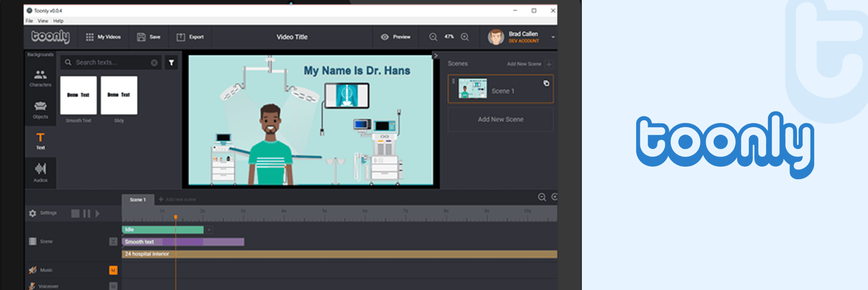This screenshot has height=290, width=868.
Task: Click Add new scene beside timeline tab
Action: tap(177, 200)
